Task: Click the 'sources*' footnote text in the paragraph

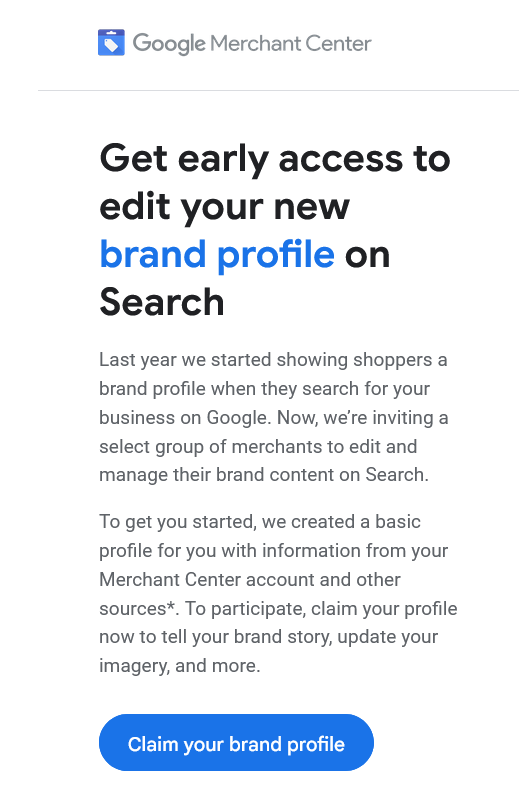Action: click(x=137, y=608)
